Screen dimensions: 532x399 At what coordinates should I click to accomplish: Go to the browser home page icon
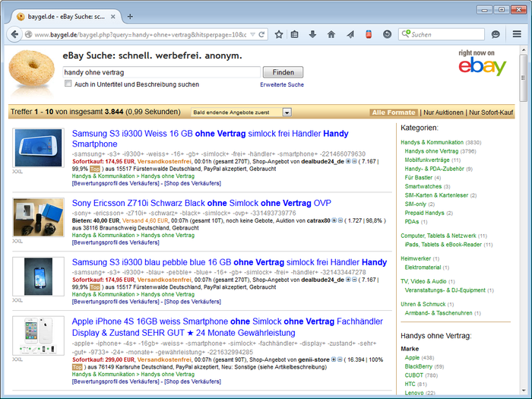coord(331,34)
